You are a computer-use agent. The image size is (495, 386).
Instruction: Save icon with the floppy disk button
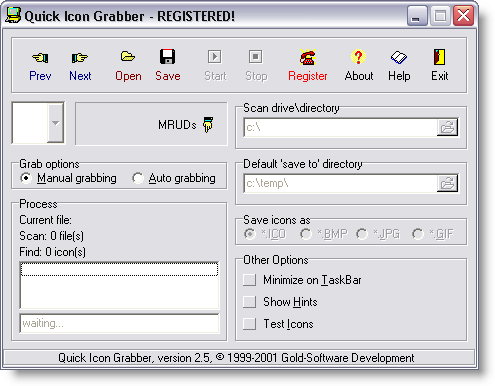(167, 56)
